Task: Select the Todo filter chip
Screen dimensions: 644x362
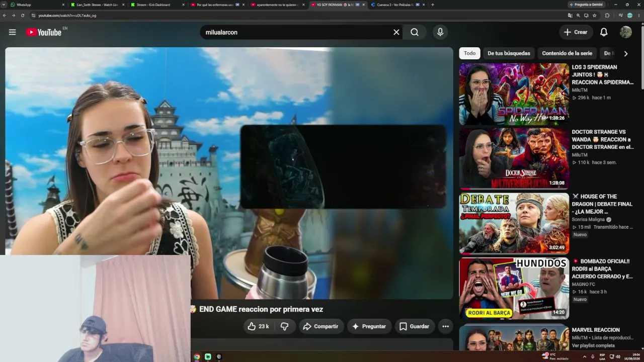Action: click(469, 53)
